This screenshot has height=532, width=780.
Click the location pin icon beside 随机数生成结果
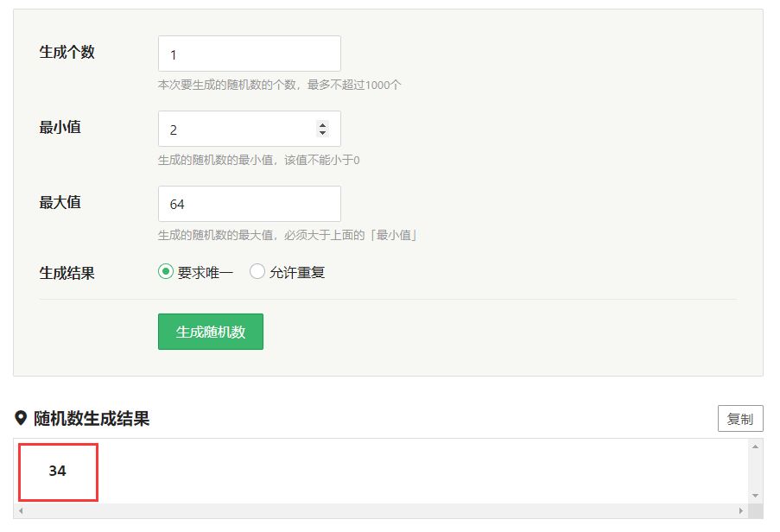pyautogui.click(x=21, y=418)
